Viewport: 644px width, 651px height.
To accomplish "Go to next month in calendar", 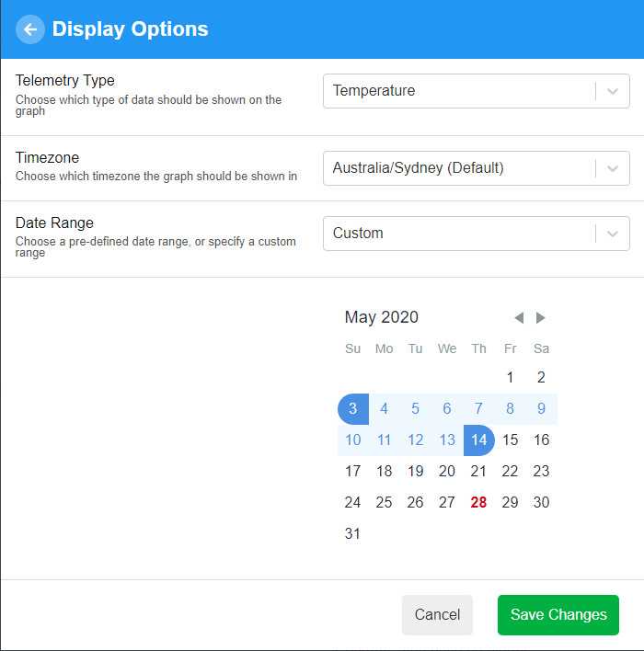I will [x=540, y=318].
